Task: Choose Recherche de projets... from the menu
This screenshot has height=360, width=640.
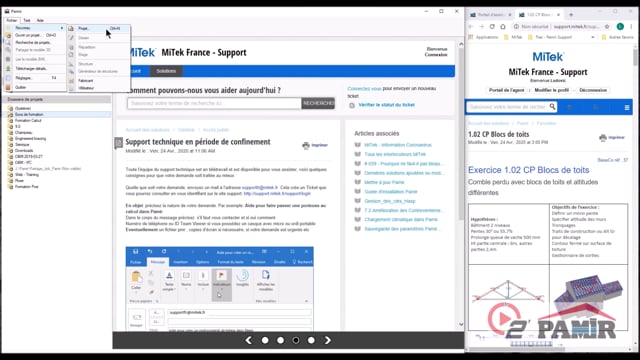Action: pos(36,42)
